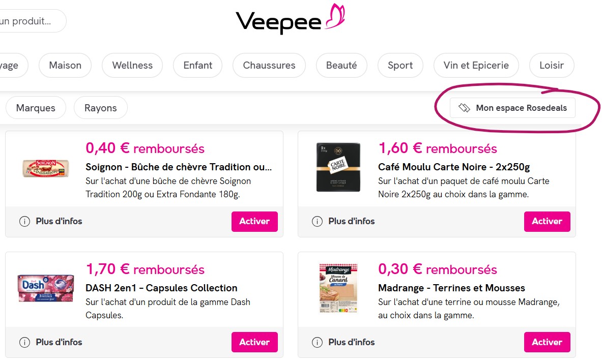Open the Sport category
The height and width of the screenshot is (364, 602).
400,65
